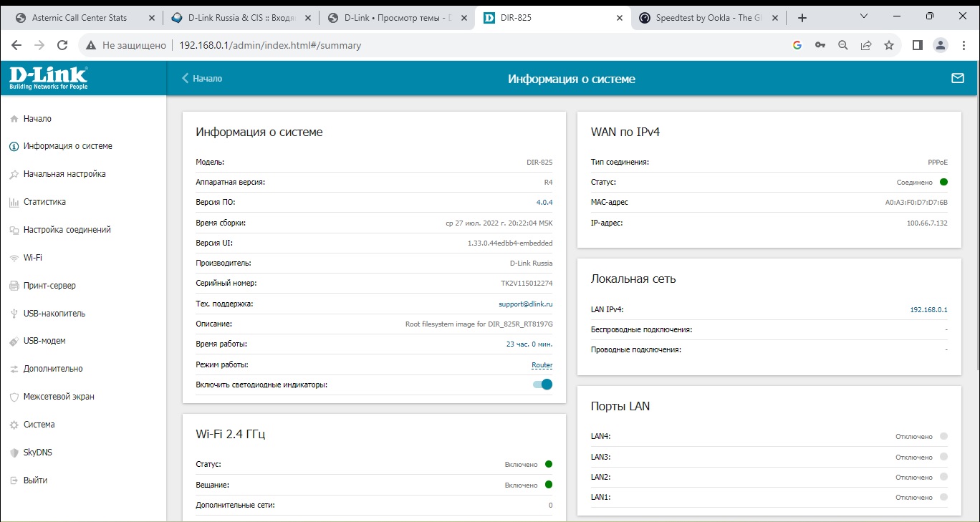
Task: Click the Межсетевой экран shield icon
Action: click(14, 397)
